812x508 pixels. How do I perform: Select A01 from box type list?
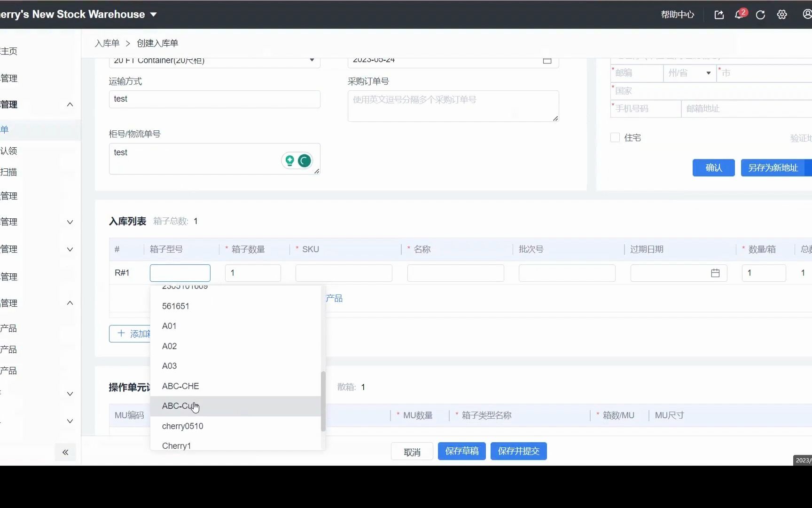pos(235,326)
